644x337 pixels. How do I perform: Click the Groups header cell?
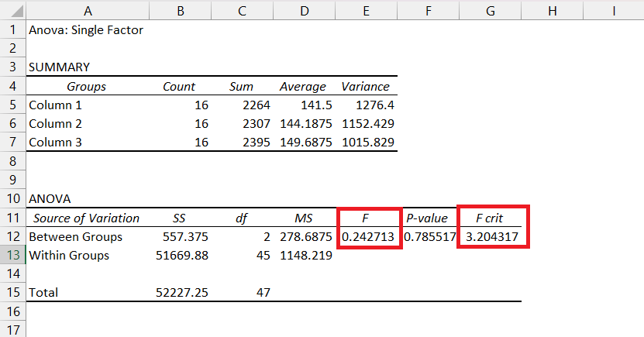[x=86, y=86]
